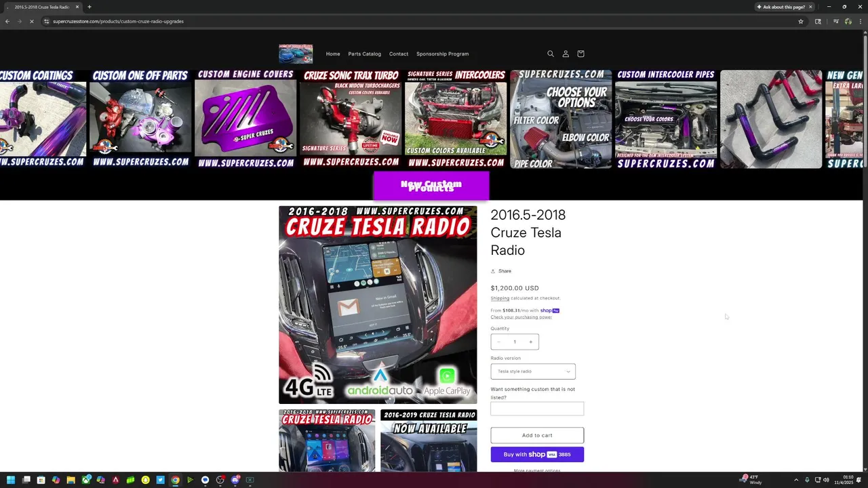Open Contact menu item
This screenshot has height=488, width=868.
point(399,54)
